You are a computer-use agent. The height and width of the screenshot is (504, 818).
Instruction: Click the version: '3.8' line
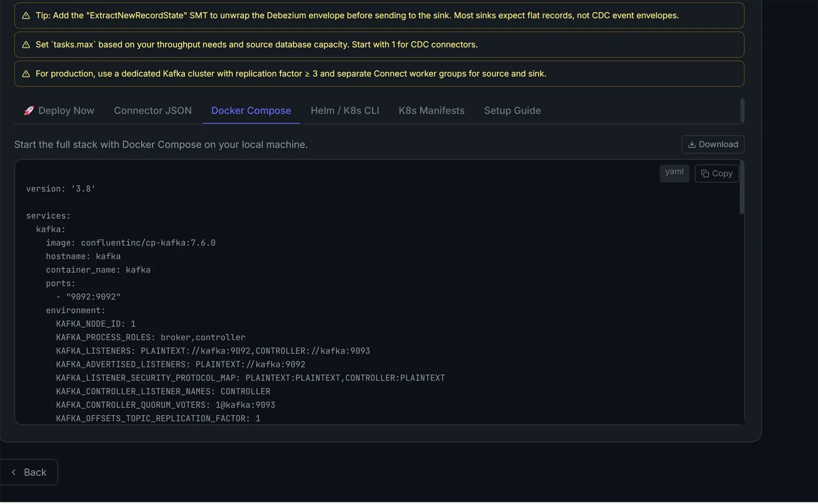(61, 189)
